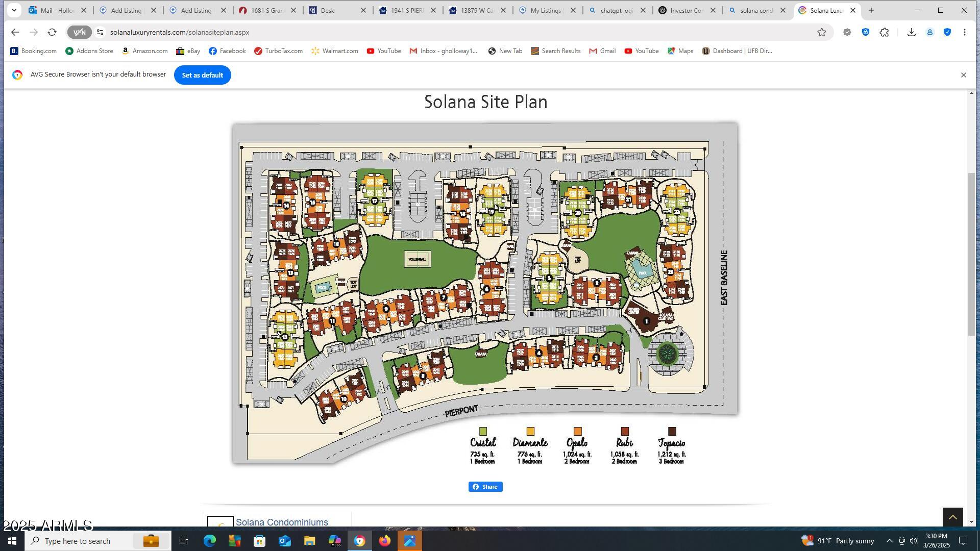
Task: Reload the Solana site plan page
Action: [x=52, y=32]
